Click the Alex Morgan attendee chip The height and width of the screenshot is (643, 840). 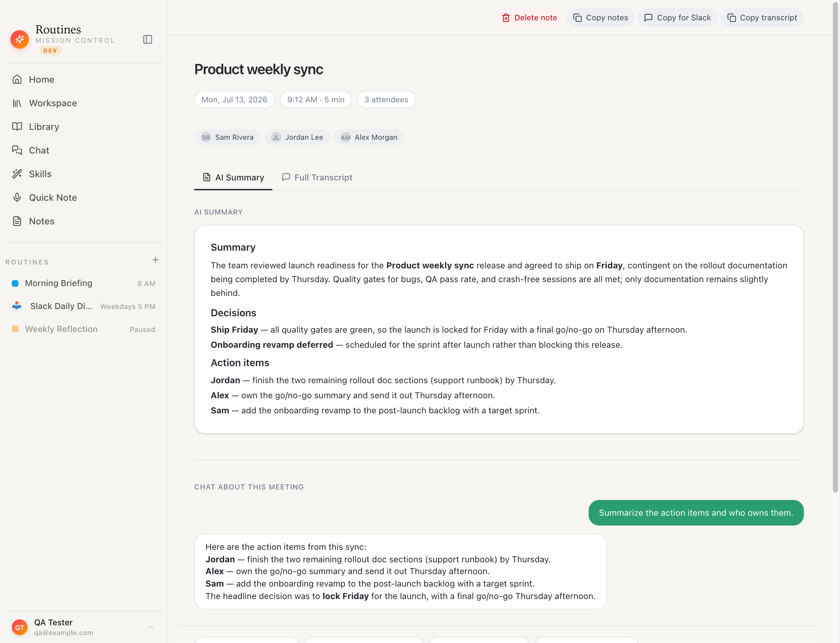click(369, 137)
